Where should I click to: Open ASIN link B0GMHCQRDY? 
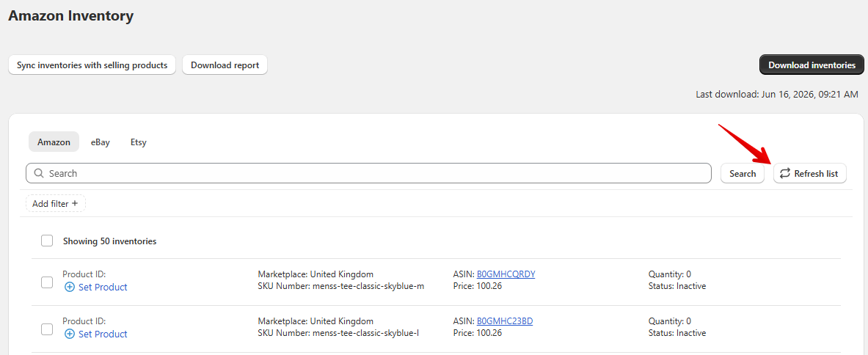pos(506,274)
